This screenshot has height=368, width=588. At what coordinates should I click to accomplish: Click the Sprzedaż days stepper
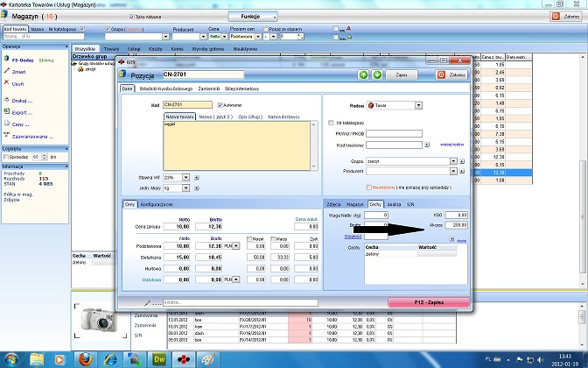coord(45,157)
